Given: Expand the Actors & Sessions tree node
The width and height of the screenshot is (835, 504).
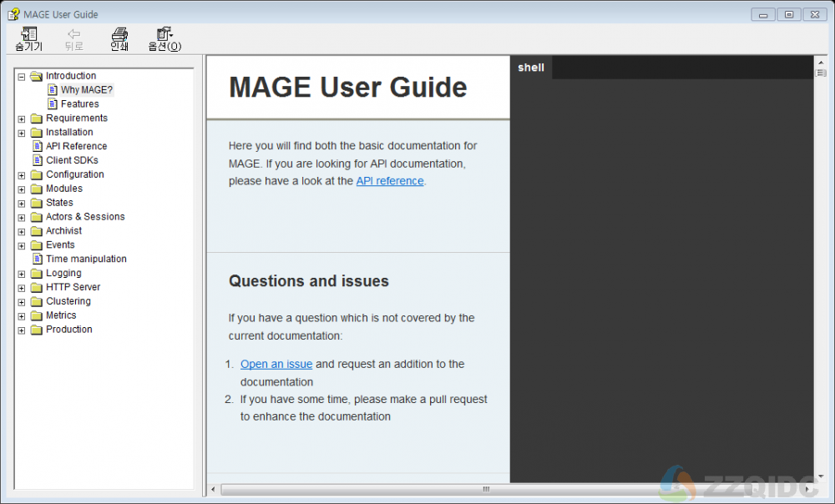Looking at the screenshot, I should point(22,218).
